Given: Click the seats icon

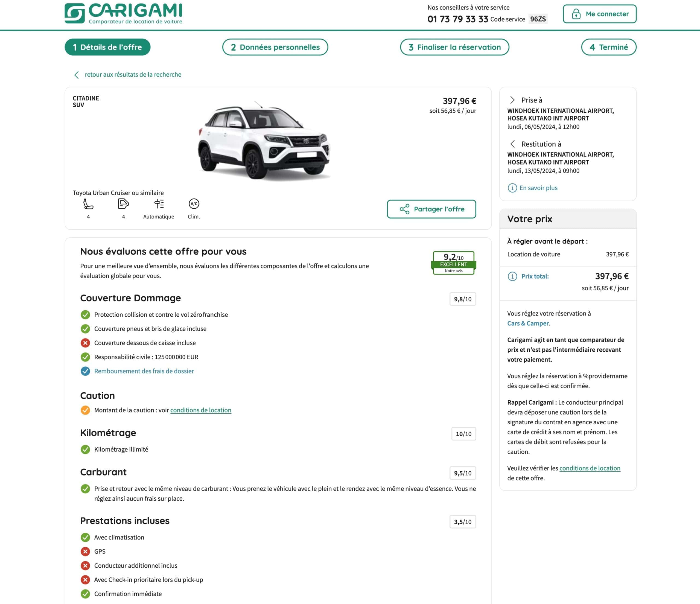Looking at the screenshot, I should coord(88,204).
